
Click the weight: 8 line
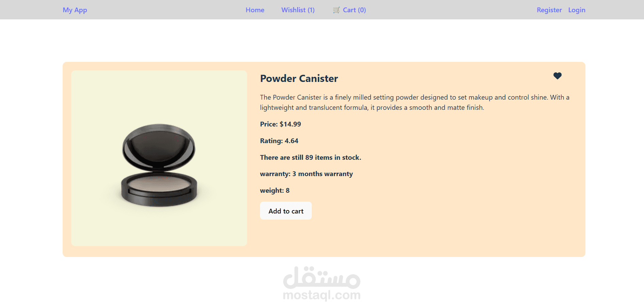coord(275,190)
